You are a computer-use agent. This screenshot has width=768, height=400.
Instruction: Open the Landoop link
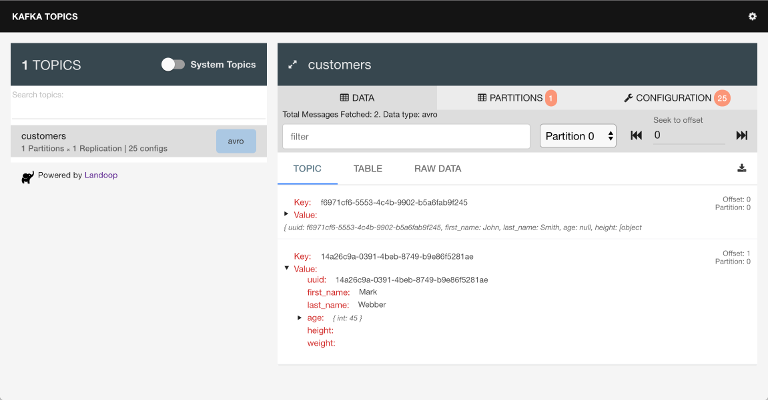101,175
